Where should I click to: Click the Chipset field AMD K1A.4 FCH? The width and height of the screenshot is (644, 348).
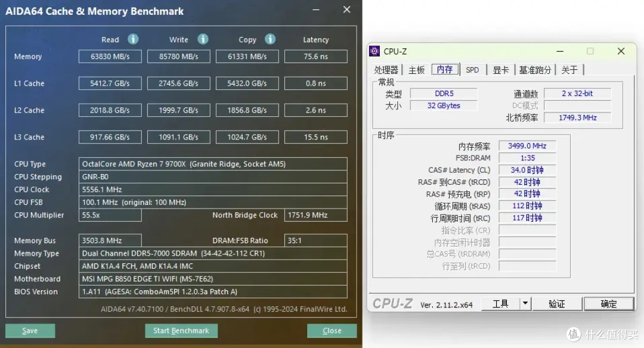[x=213, y=266]
